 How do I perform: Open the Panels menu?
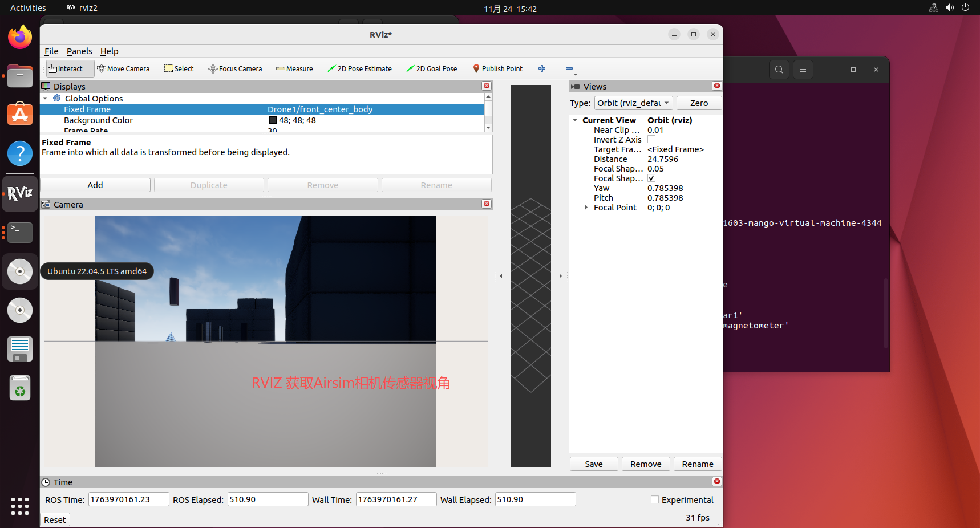79,51
